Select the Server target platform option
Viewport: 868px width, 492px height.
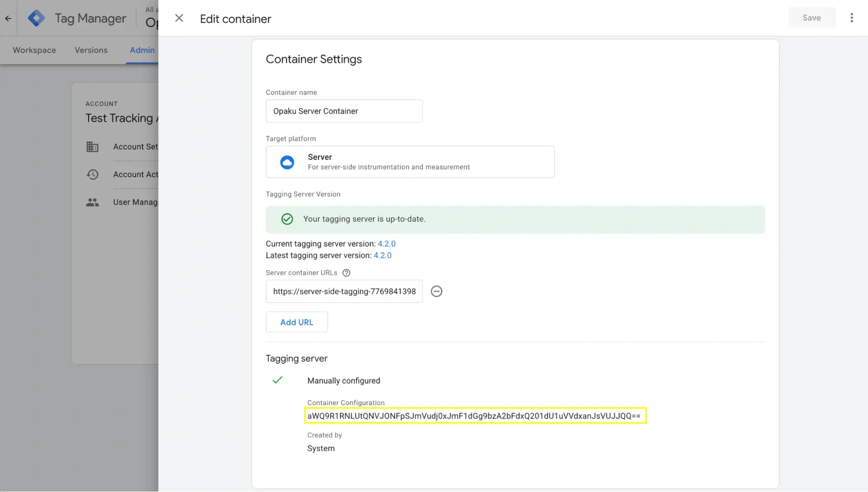click(x=410, y=162)
